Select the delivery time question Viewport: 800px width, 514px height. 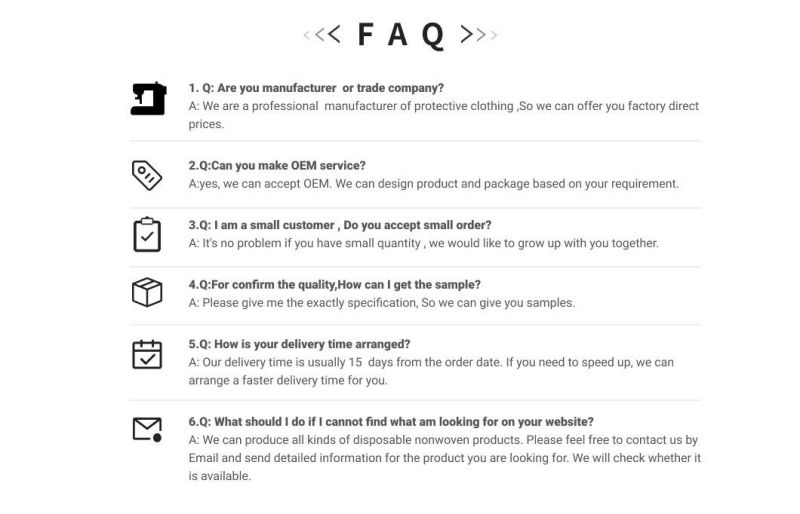[x=299, y=344]
